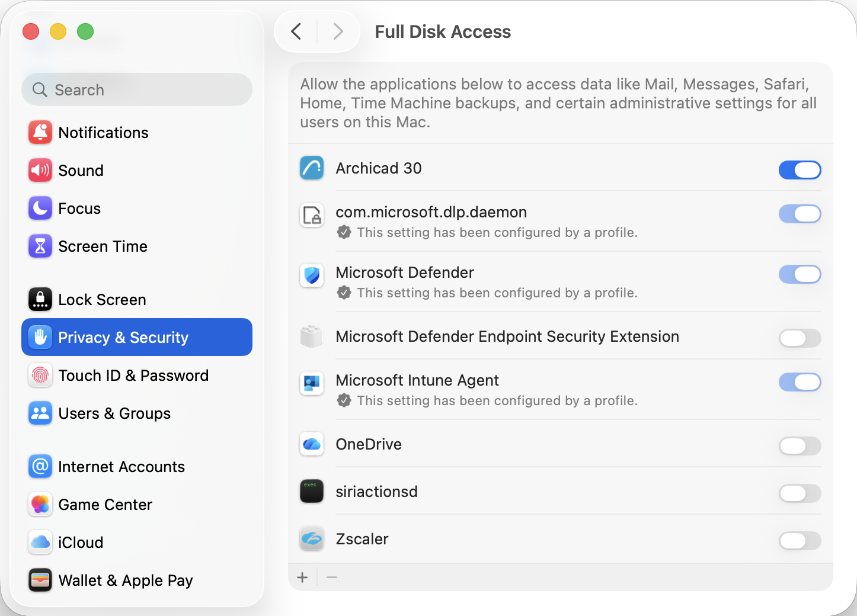Go back with the left chevron button
Image resolution: width=857 pixels, height=616 pixels.
click(x=296, y=31)
